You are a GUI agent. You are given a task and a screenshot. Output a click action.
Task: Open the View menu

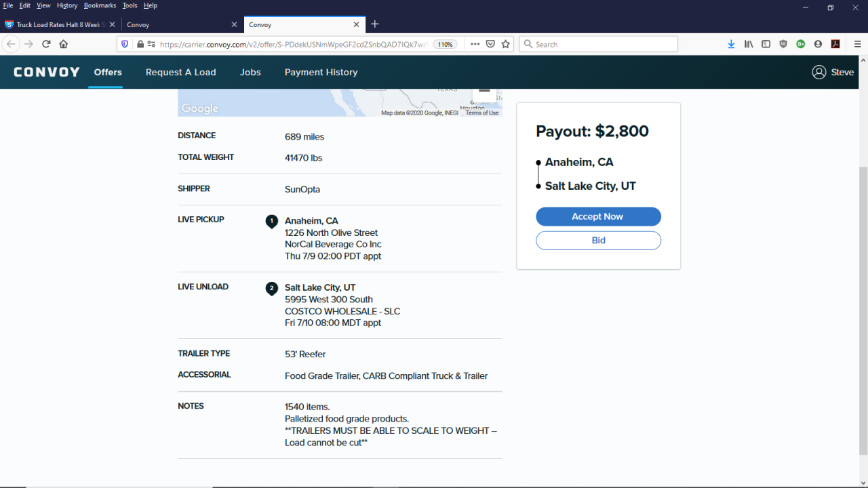click(43, 5)
